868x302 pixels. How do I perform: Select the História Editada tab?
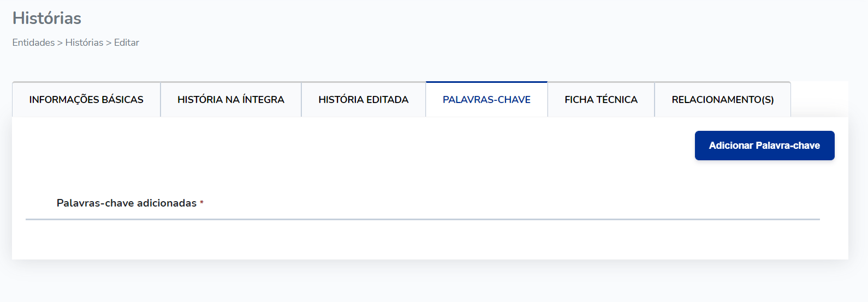coord(364,99)
